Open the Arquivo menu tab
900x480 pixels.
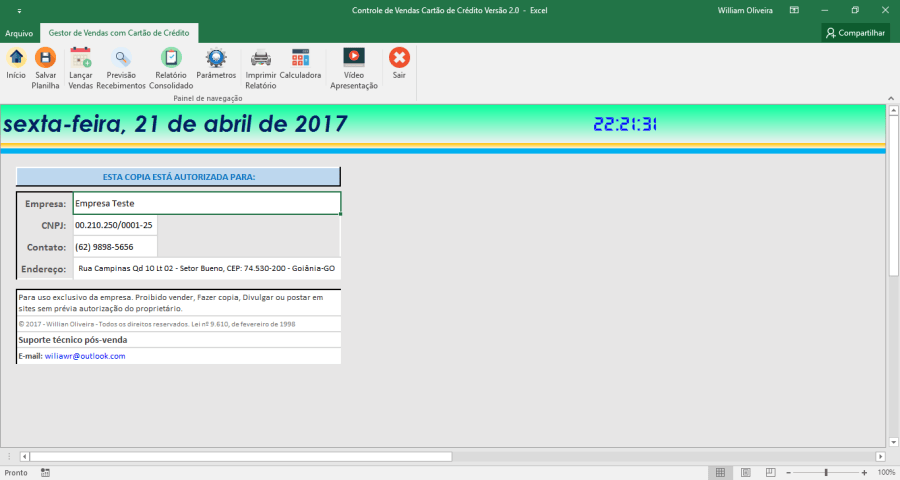point(19,33)
